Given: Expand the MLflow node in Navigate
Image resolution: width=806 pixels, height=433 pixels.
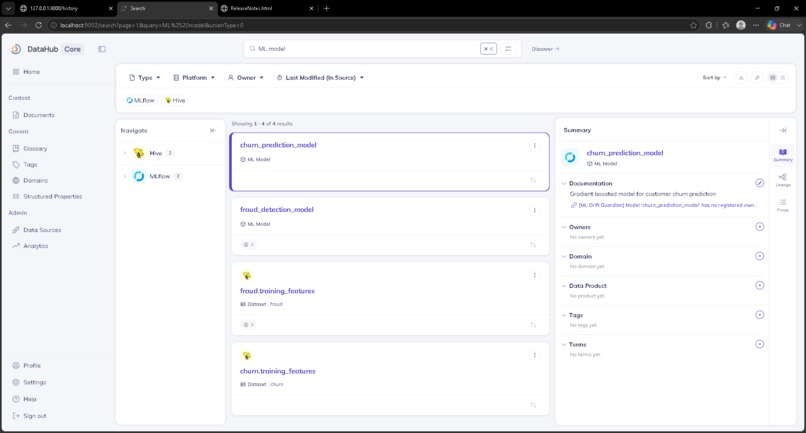Looking at the screenshot, I should click(x=124, y=176).
